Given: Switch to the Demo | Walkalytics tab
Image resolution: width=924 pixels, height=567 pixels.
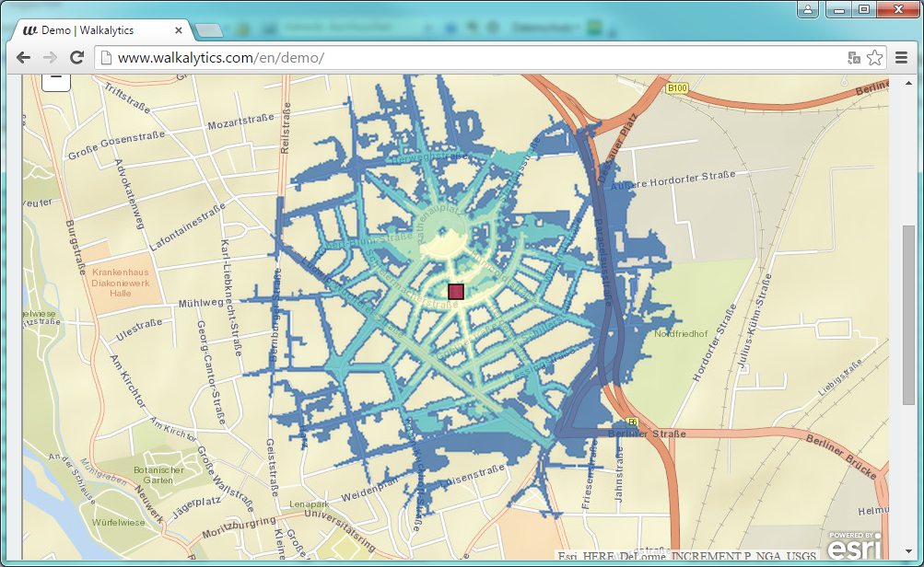Looking at the screenshot, I should pyautogui.click(x=101, y=30).
